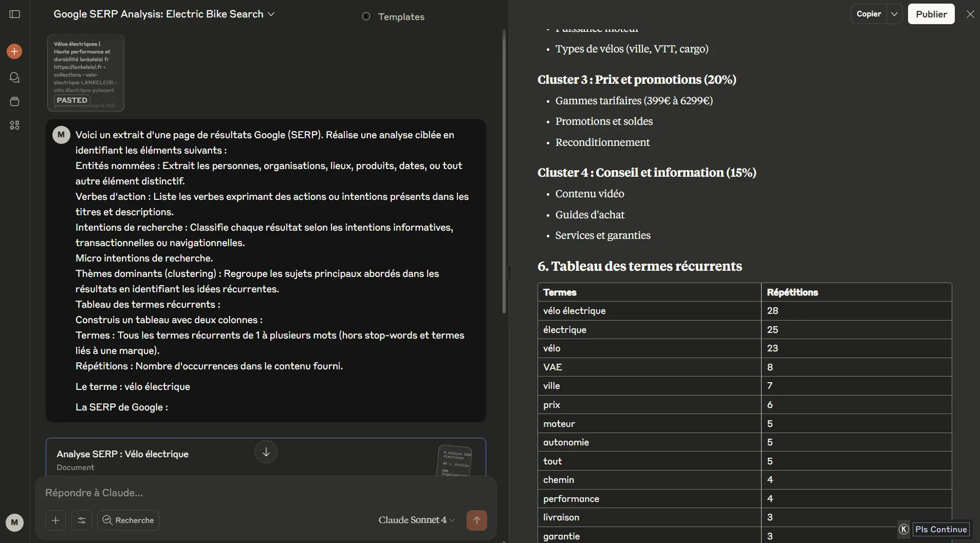Viewport: 980px width, 543px height.
Task: Click the chat panel scrollbar
Action: click(504, 170)
